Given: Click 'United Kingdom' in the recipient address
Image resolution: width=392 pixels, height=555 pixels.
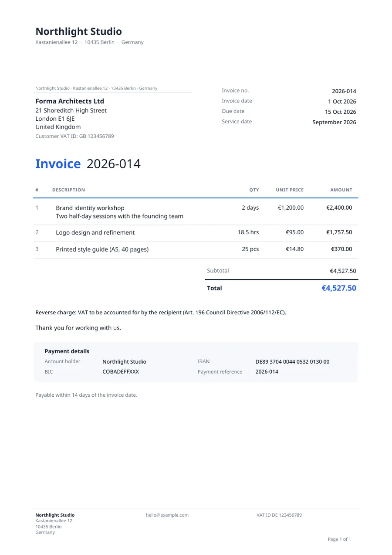Looking at the screenshot, I should coord(58,127).
